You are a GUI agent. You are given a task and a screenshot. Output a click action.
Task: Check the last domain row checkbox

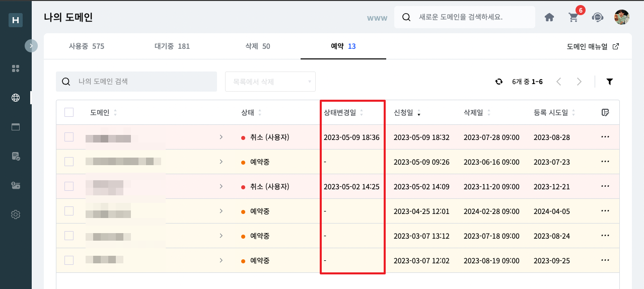click(x=69, y=260)
